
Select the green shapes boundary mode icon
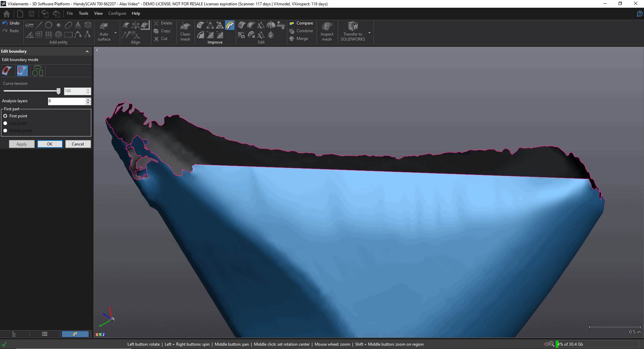(37, 71)
